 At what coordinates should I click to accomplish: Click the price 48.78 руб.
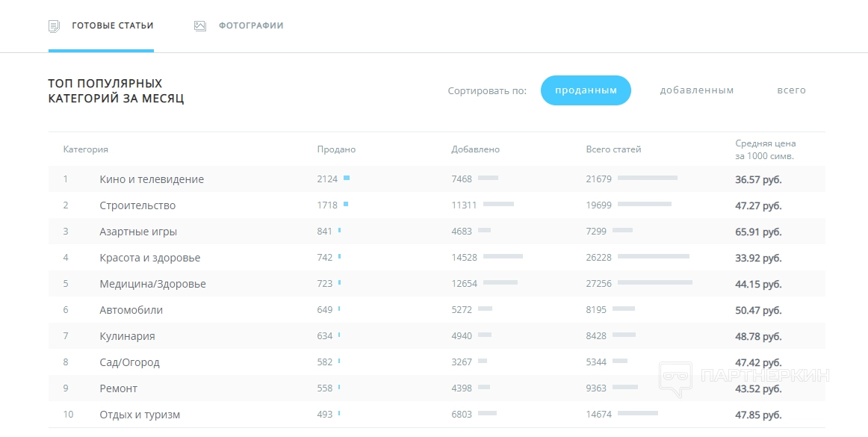(758, 337)
